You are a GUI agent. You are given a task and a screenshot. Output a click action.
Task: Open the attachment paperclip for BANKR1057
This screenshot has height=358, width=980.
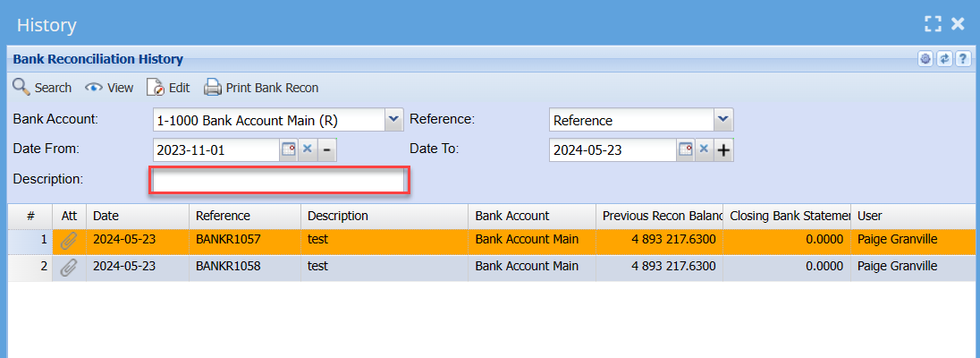coord(69,240)
